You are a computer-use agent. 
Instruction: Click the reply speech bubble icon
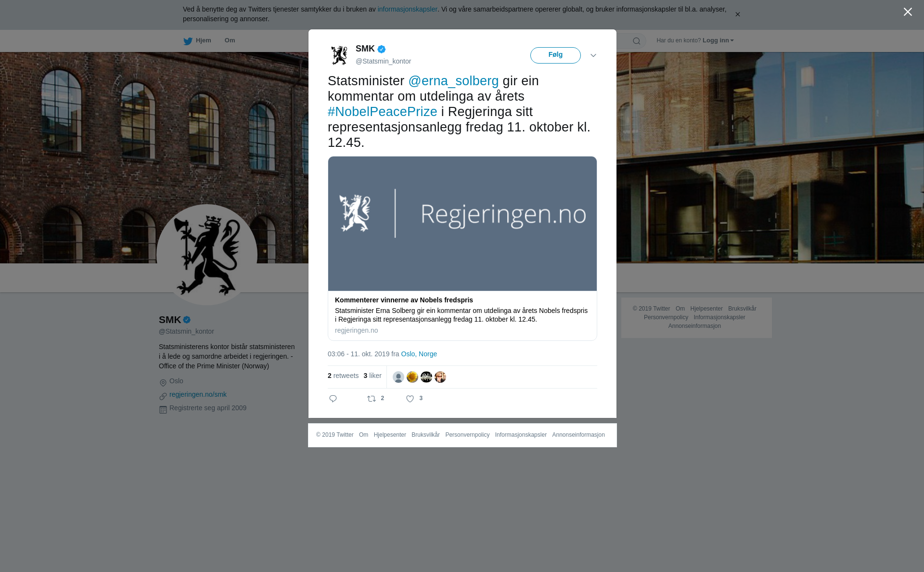[x=333, y=399]
